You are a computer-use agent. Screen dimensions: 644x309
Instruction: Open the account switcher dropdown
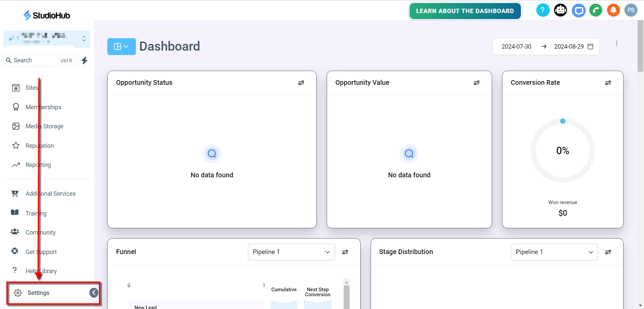[47, 39]
